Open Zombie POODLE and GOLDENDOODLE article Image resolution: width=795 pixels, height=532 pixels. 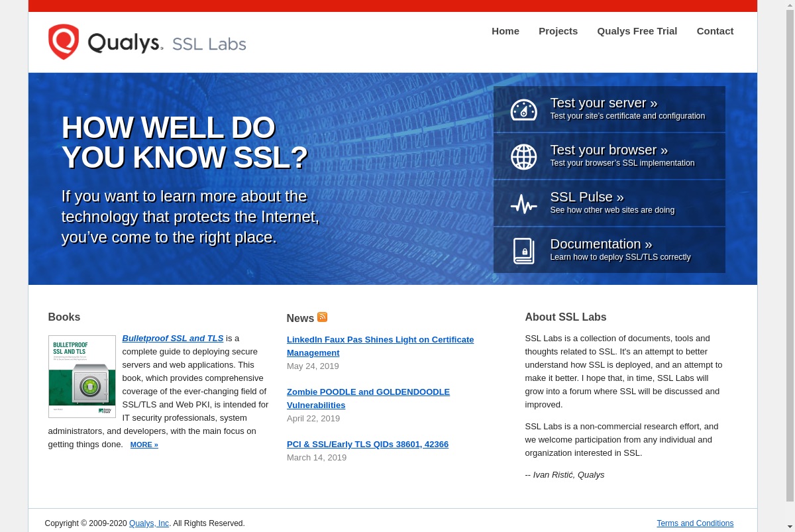368,398
